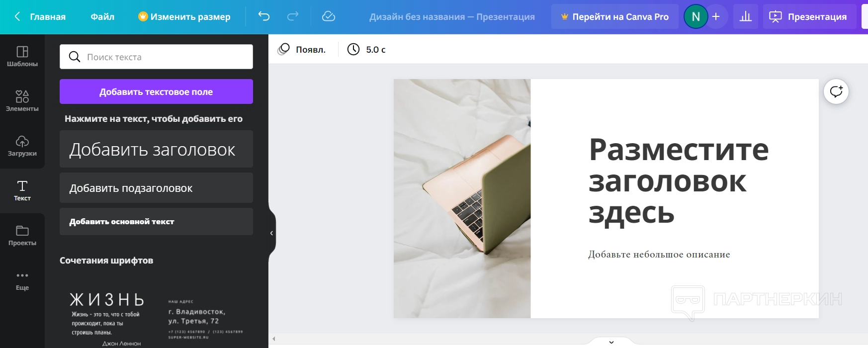
Task: Click the Поиск текста search field
Action: [x=156, y=57]
